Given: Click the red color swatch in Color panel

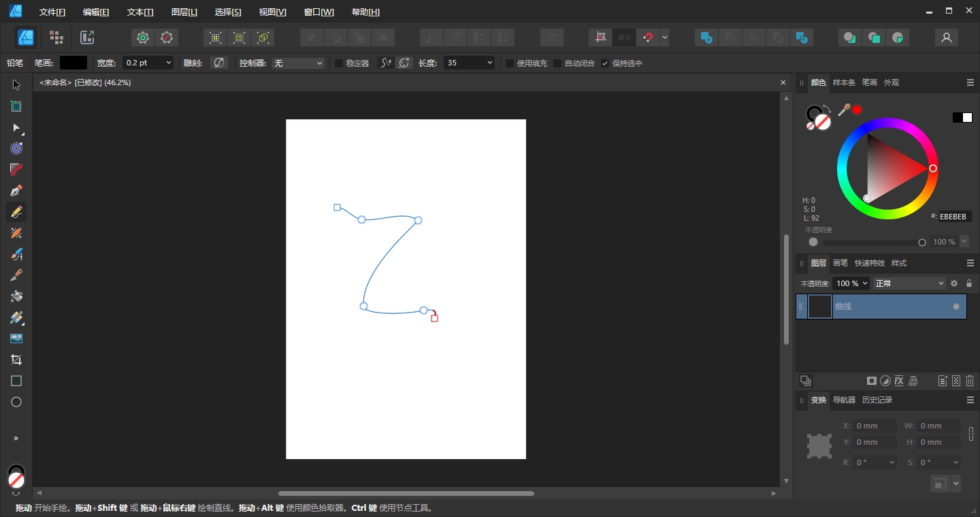Looking at the screenshot, I should pos(857,110).
